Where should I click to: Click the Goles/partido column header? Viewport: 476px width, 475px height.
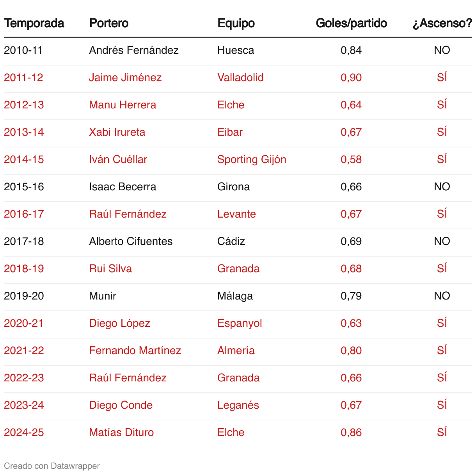(x=351, y=23)
